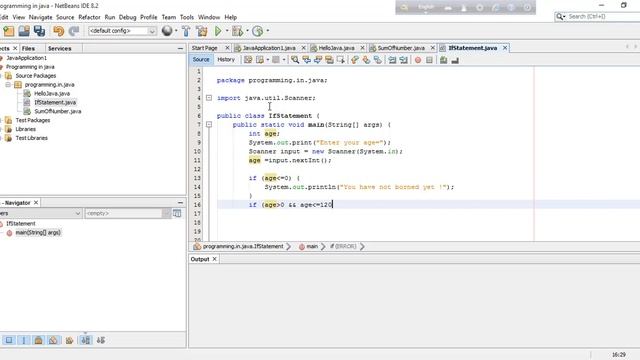This screenshot has width=640, height=360.
Task: Switch to the Files panel tab
Action: coord(28,48)
